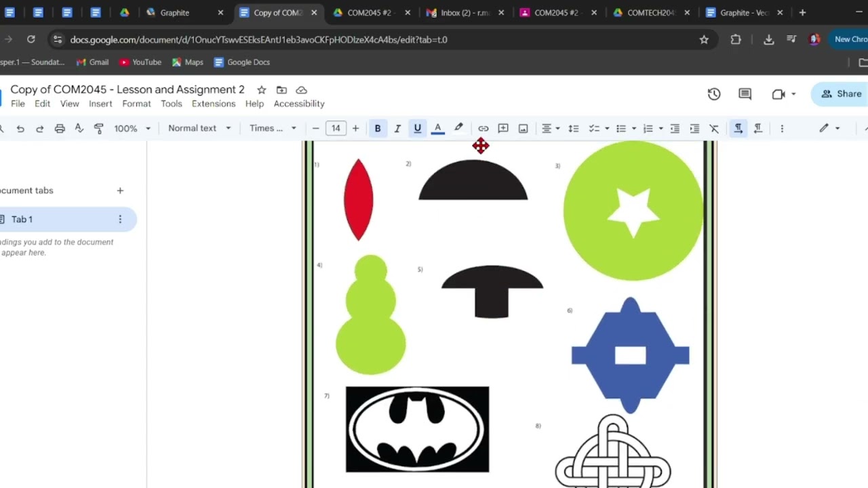Open the Format menu
This screenshot has width=868, height=488.
point(136,104)
